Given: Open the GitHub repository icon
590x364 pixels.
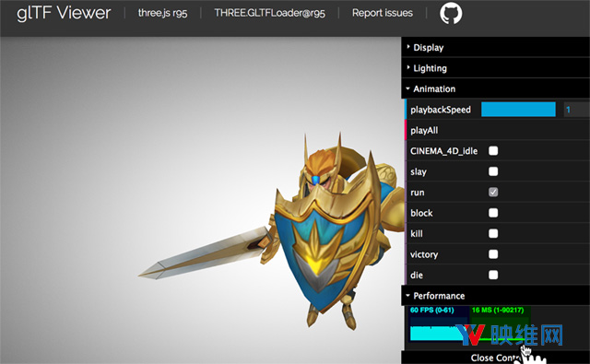Looking at the screenshot, I should click(x=451, y=13).
